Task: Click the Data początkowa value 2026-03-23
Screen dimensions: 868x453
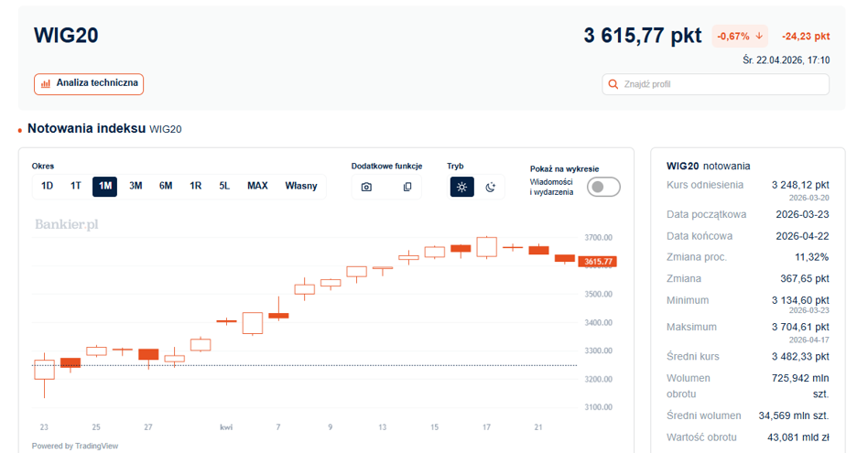Action: click(x=802, y=215)
